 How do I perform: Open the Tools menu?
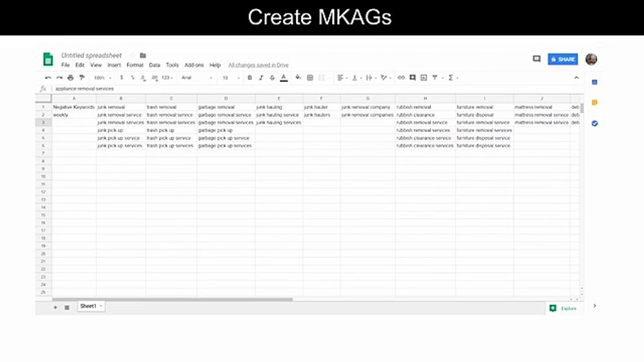tap(172, 65)
